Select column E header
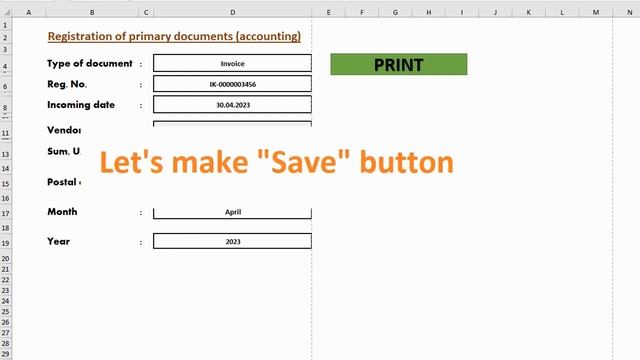The width and height of the screenshot is (640, 360). click(328, 12)
